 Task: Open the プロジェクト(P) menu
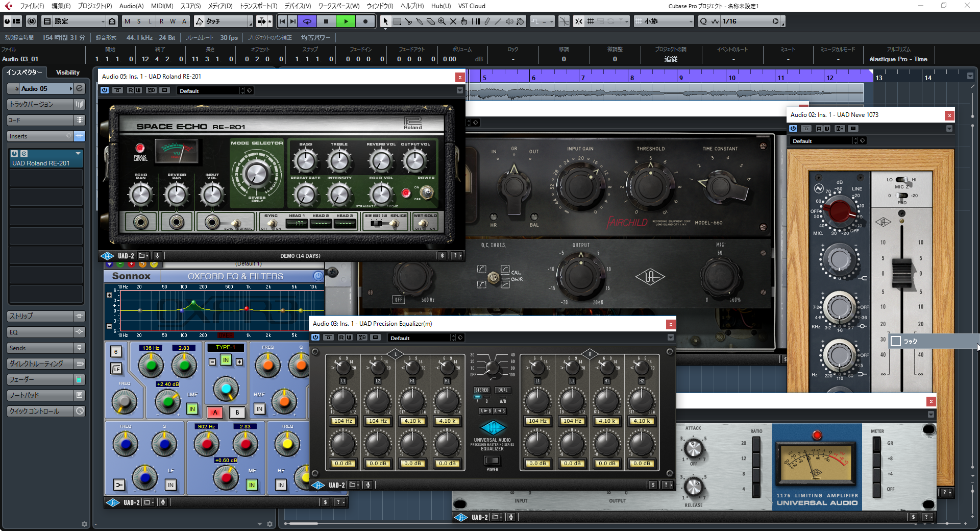pyautogui.click(x=95, y=6)
